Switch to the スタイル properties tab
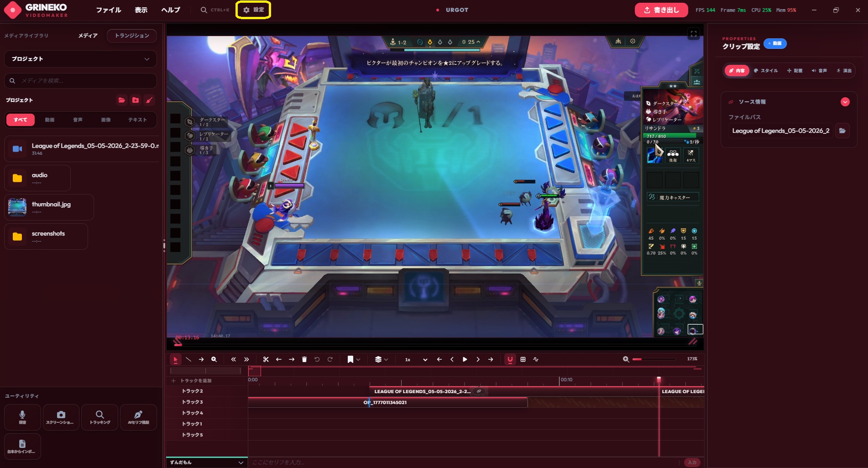The image size is (868, 468). click(x=766, y=71)
